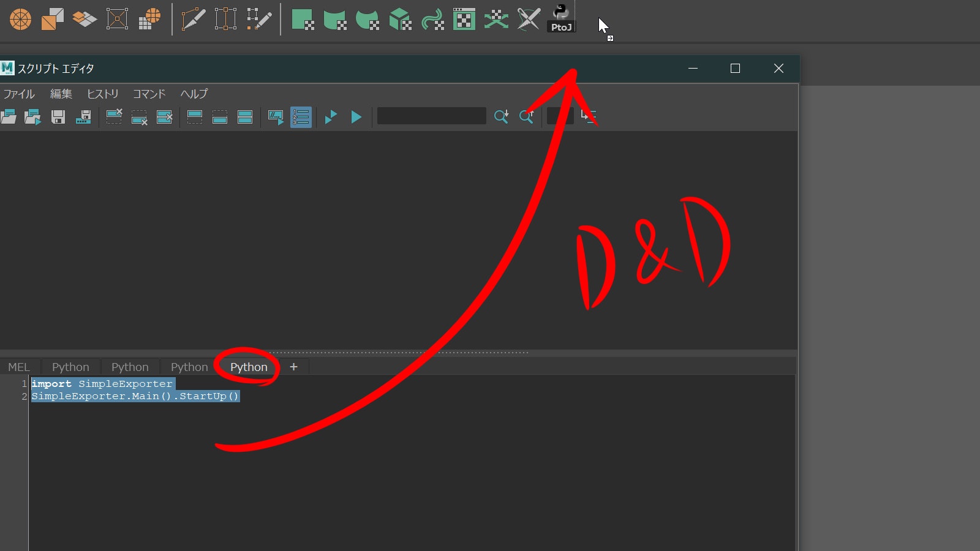980x551 pixels.
Task: Select the circled Python tab
Action: 248,367
